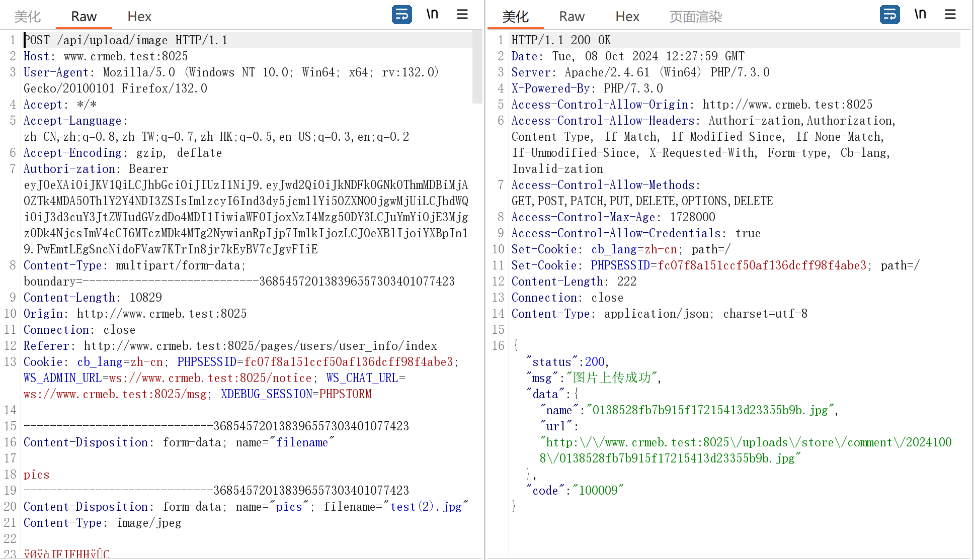Click "status":200 JSON field
This screenshot has height=560, width=975.
tap(567, 362)
